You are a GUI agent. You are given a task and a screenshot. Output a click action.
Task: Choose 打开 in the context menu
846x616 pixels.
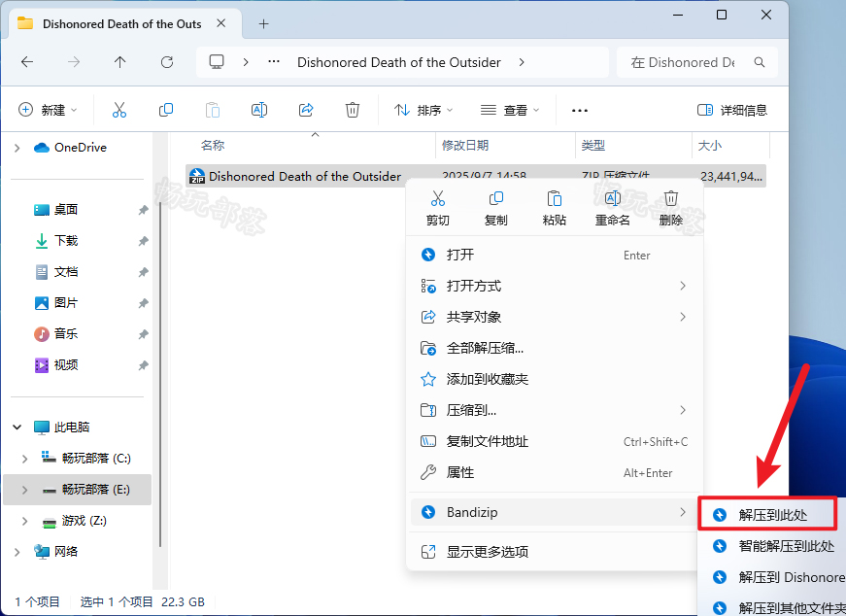[554, 255]
